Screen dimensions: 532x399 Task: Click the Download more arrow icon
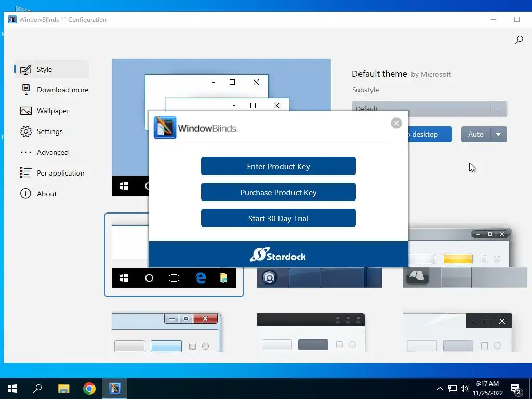pos(26,90)
